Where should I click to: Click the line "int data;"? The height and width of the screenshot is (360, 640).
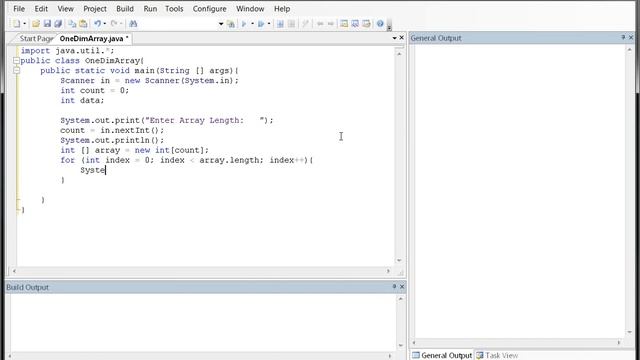pyautogui.click(x=82, y=100)
